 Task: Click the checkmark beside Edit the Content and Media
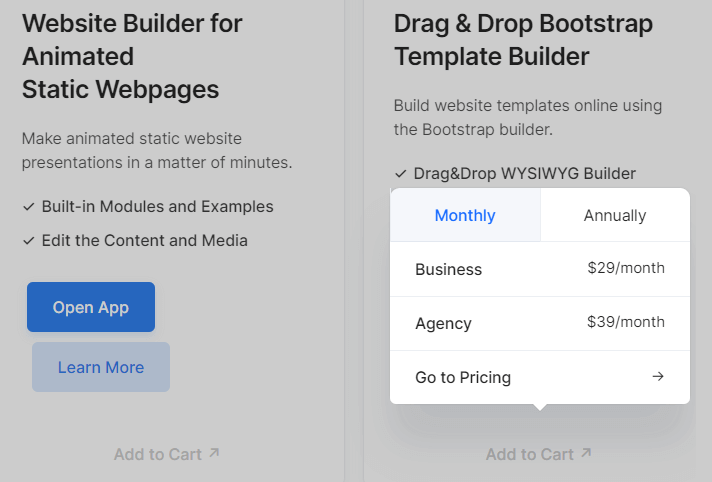click(x=29, y=241)
